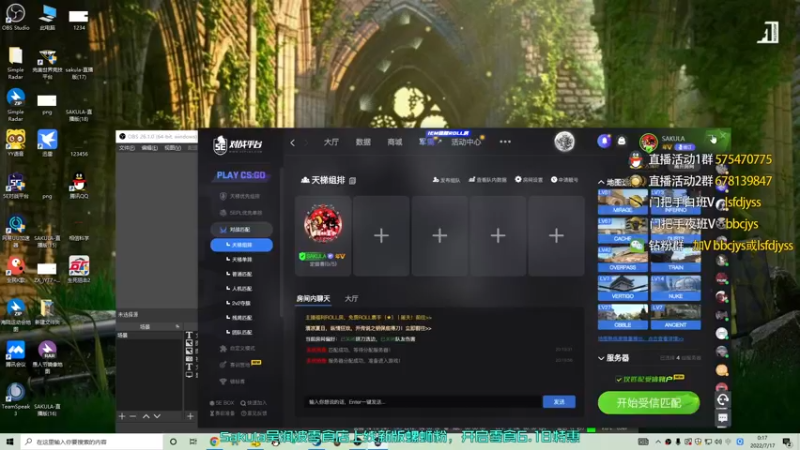Copy room info next to 天梯组排 title
This screenshot has height=450, width=800.
click(x=353, y=180)
